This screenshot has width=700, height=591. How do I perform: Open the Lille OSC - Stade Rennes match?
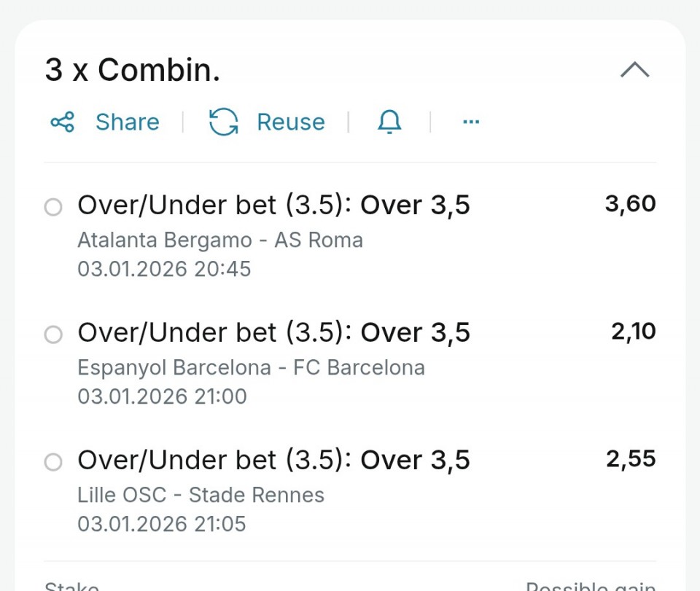[x=201, y=495]
